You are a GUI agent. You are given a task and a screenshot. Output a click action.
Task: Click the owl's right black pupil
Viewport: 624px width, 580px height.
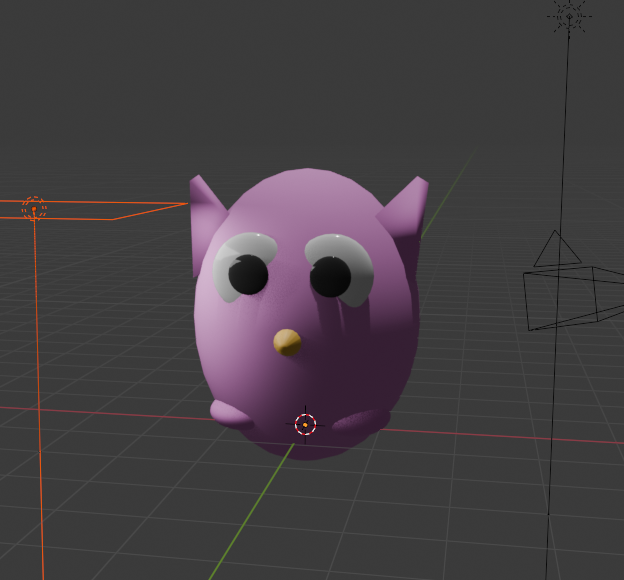click(x=330, y=277)
